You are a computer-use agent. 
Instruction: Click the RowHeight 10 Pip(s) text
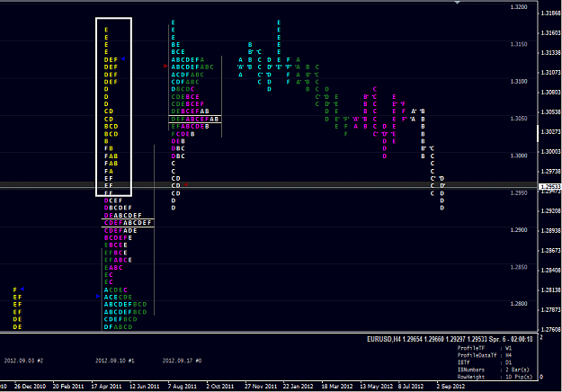[x=495, y=377]
